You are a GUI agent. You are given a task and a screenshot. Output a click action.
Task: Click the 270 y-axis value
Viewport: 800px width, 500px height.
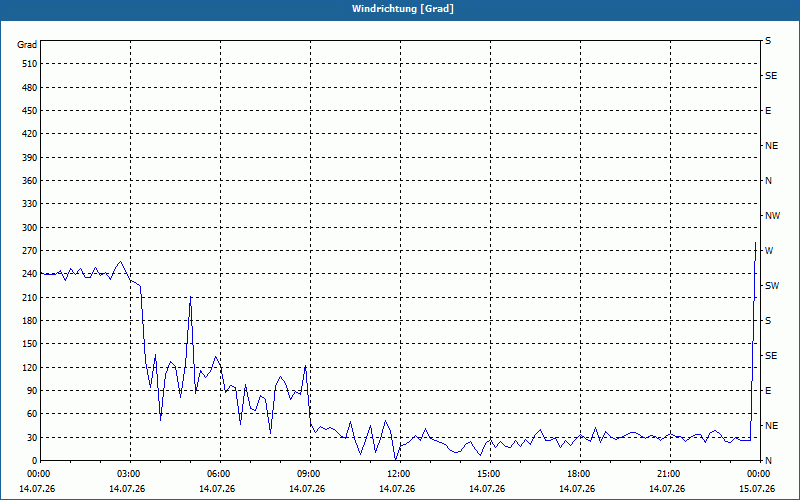coord(30,251)
